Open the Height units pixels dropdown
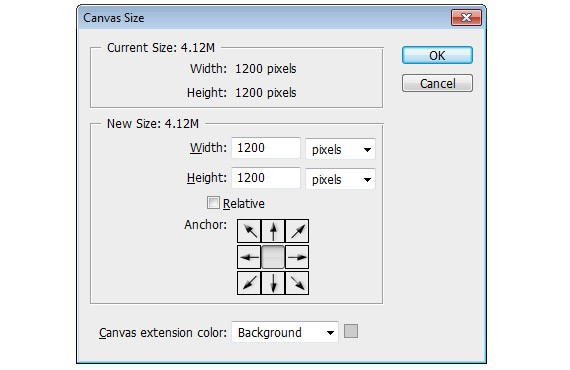The width and height of the screenshot is (570, 370). click(340, 179)
